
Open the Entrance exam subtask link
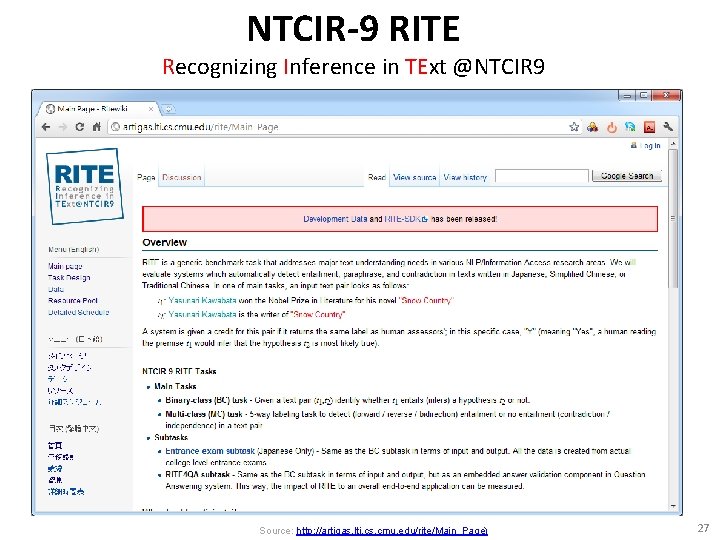point(210,451)
